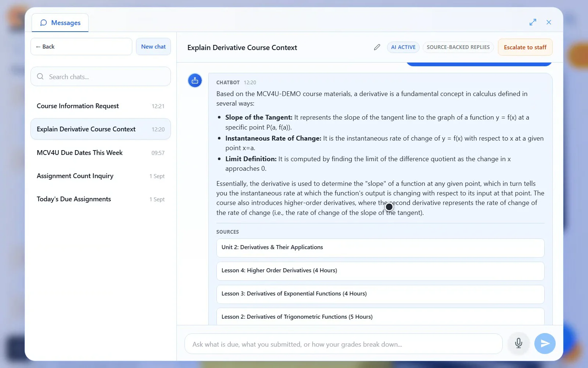The width and height of the screenshot is (588, 368).
Task: Click the CHATBOT sender label
Action: coord(228,82)
